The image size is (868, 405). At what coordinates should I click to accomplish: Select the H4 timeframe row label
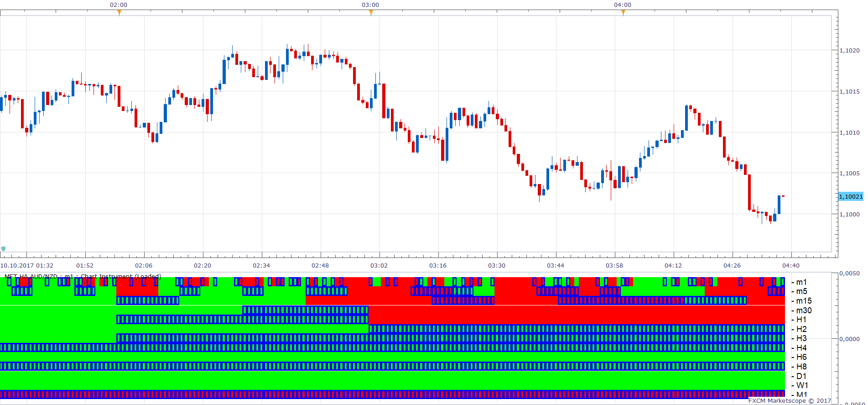click(x=801, y=348)
